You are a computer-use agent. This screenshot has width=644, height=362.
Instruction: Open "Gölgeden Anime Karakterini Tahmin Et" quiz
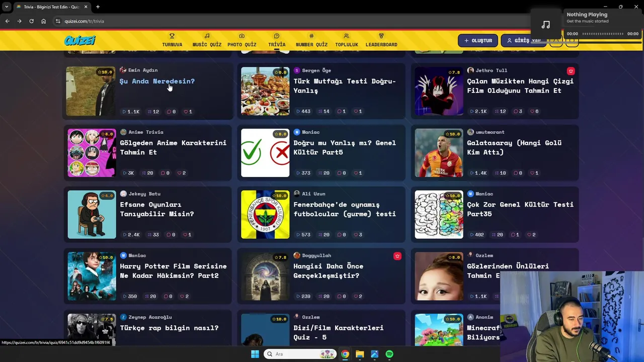point(173,147)
